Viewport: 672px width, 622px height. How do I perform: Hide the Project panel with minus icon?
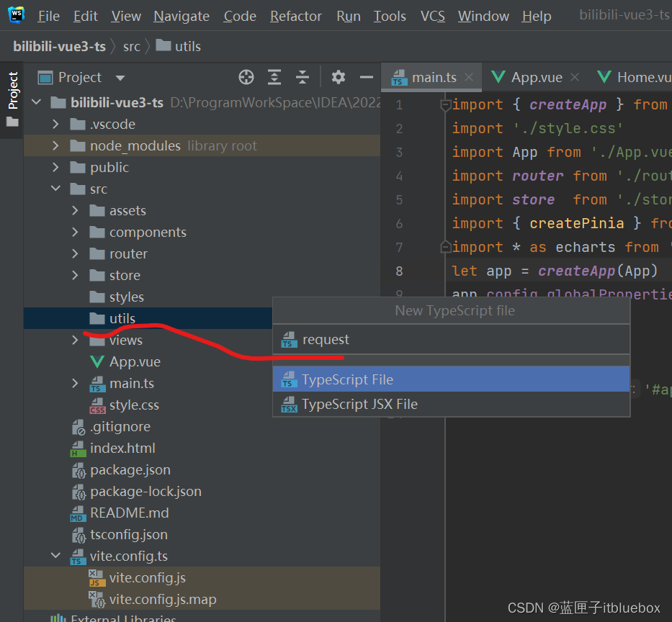tap(367, 78)
